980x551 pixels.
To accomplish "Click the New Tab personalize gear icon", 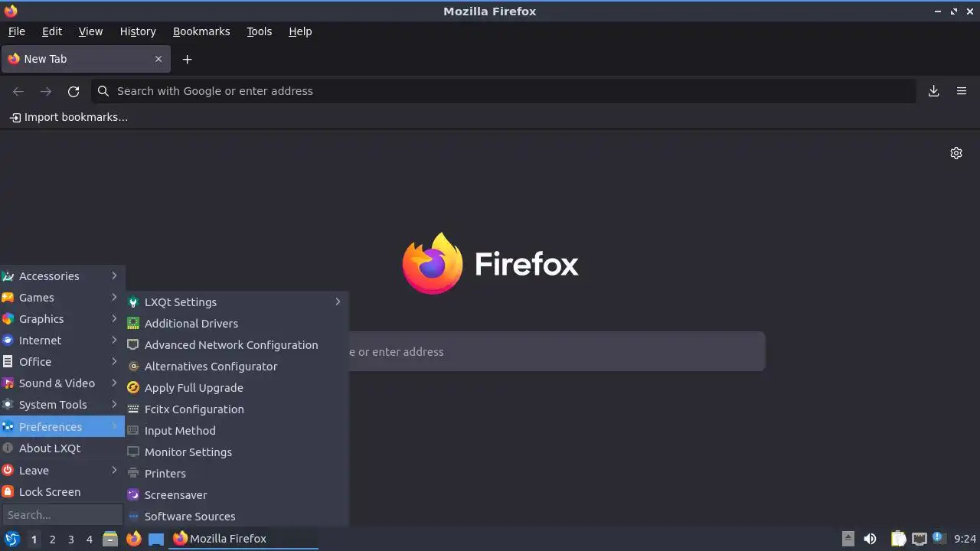I will [x=956, y=153].
